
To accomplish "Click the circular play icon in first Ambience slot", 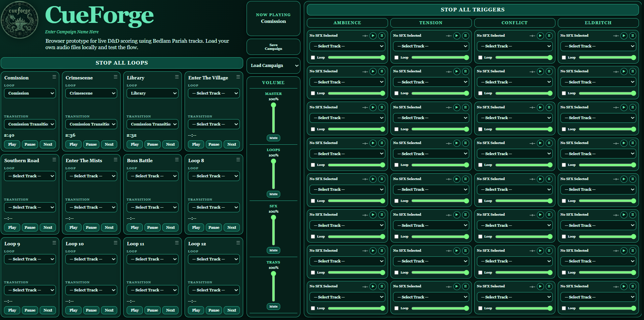I will 373,36.
